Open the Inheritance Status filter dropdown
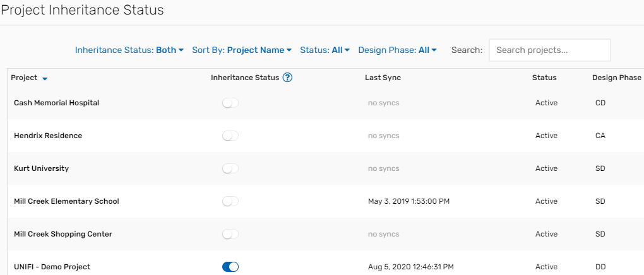 pos(129,50)
